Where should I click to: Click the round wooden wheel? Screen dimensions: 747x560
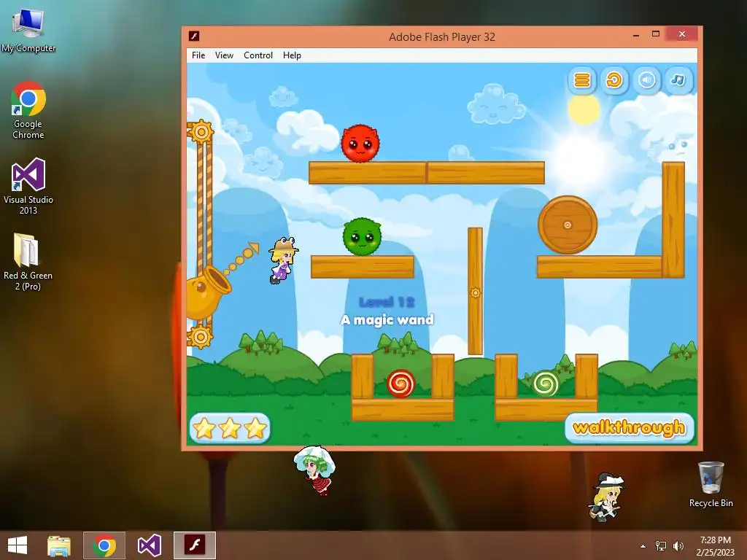pyautogui.click(x=568, y=225)
